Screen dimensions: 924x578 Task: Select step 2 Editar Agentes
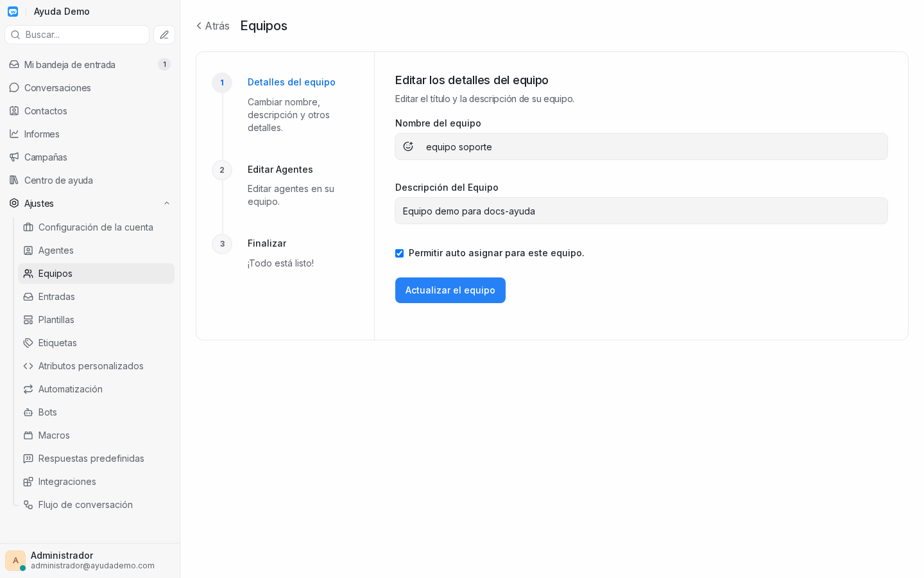[x=280, y=170]
